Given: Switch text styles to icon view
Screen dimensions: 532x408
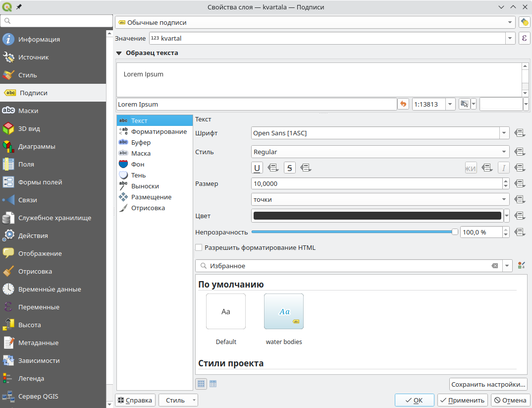Looking at the screenshot, I should pyautogui.click(x=201, y=384).
